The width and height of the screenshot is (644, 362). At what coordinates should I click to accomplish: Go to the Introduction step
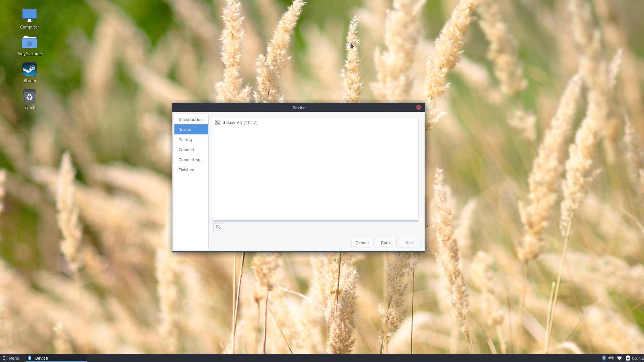[191, 119]
